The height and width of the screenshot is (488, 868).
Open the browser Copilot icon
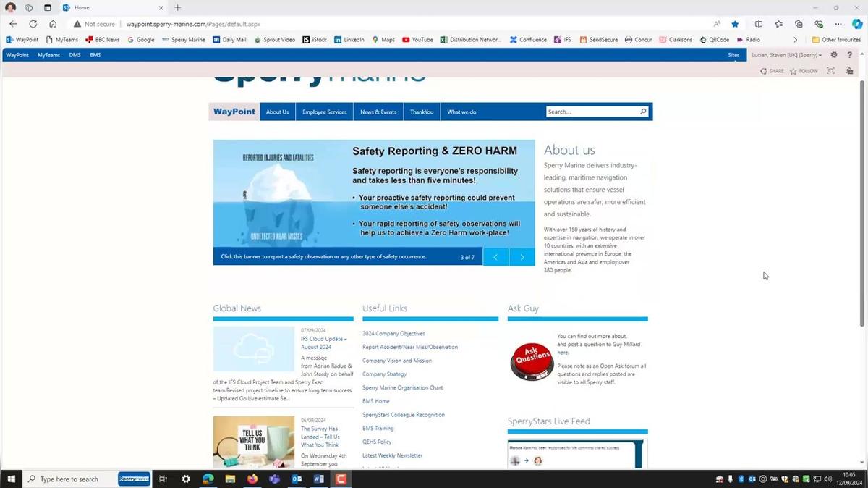[857, 24]
